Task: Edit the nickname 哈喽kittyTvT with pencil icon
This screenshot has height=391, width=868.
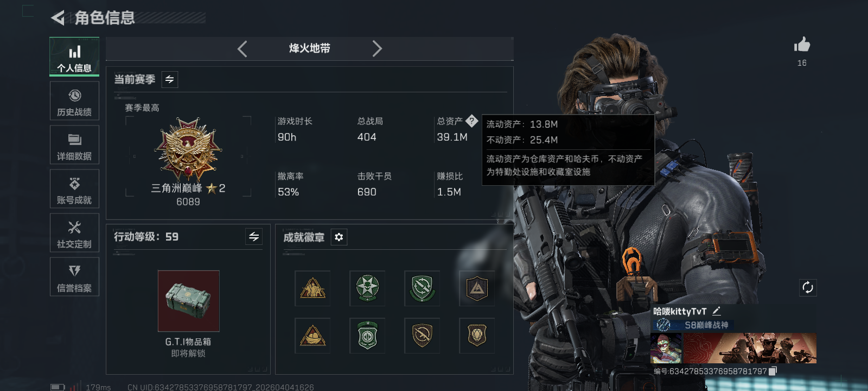Action: tap(717, 311)
